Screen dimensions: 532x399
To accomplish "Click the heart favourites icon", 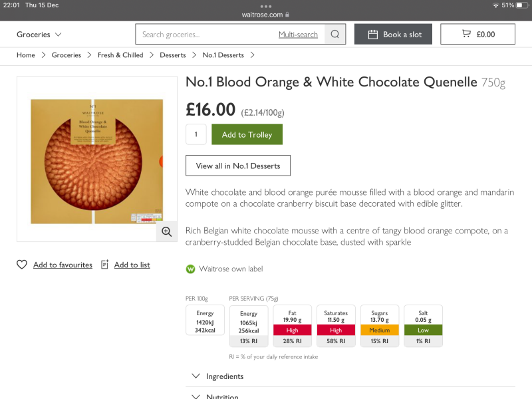I will pos(22,265).
